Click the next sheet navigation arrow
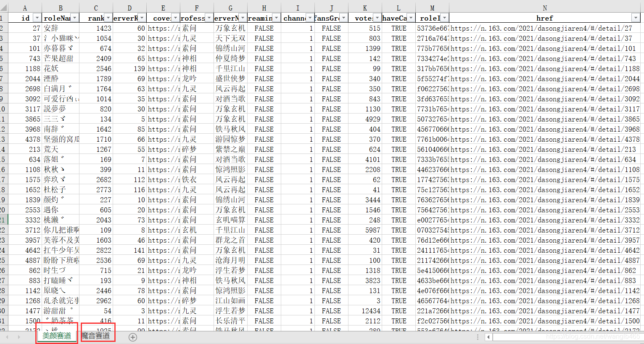The image size is (644, 344). pos(19,337)
